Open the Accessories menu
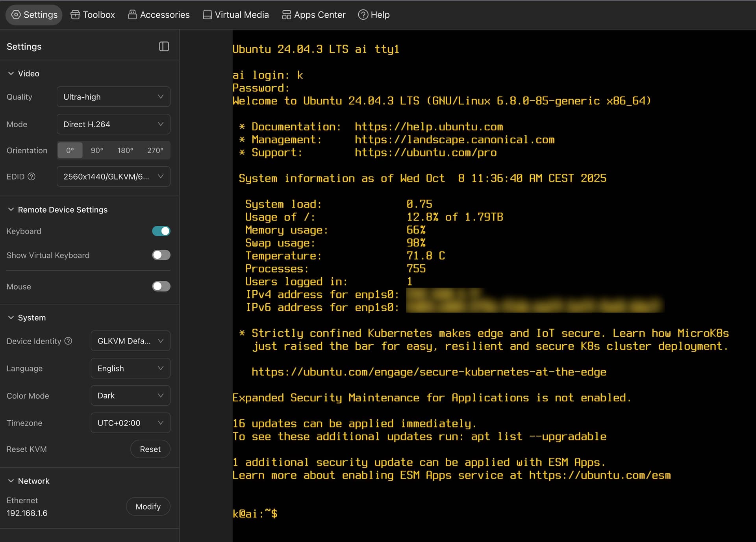756x542 pixels. tap(159, 15)
